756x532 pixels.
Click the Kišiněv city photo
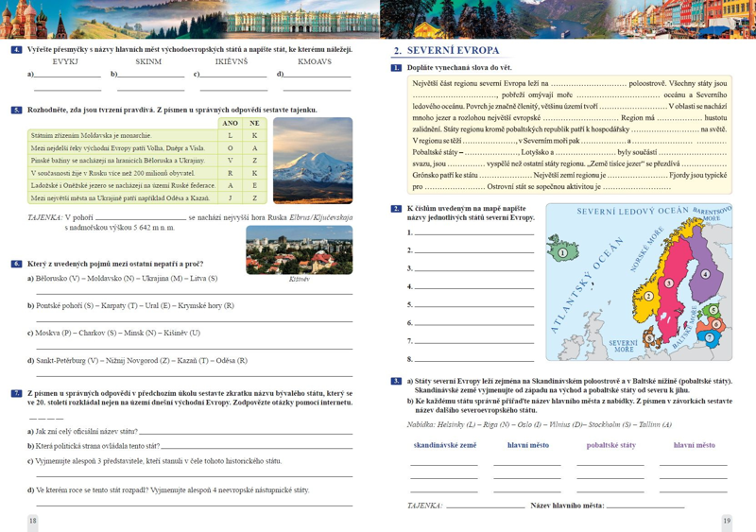click(x=300, y=249)
